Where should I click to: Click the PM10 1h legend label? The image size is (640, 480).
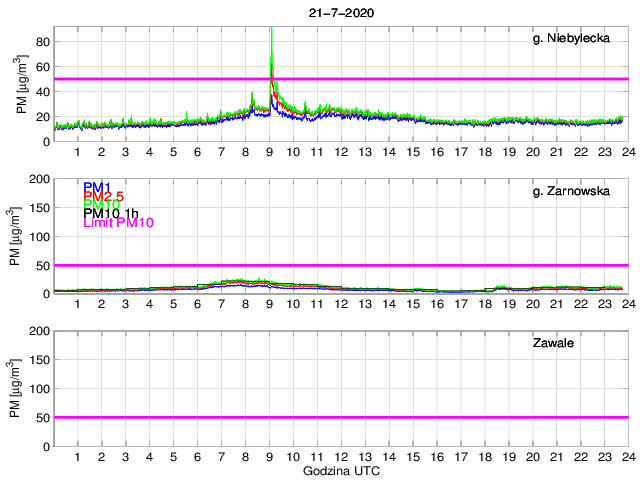[x=109, y=213]
